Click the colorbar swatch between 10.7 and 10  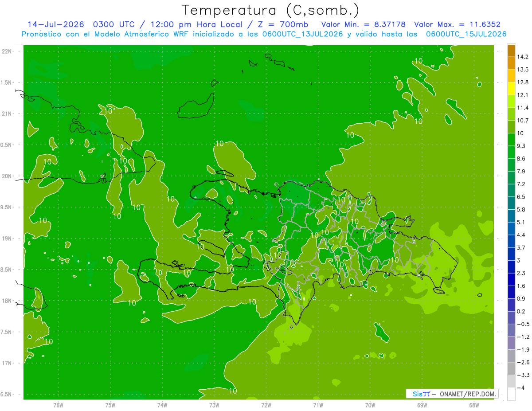click(x=511, y=127)
